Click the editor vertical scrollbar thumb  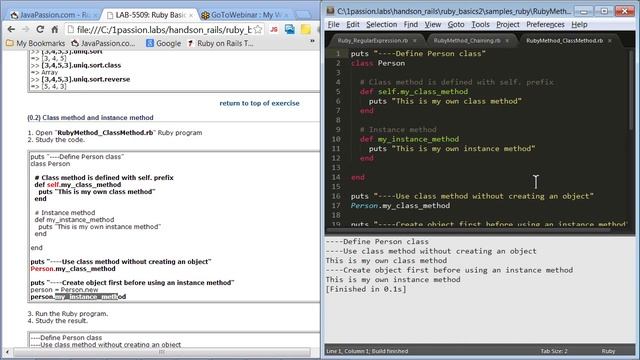coord(631,90)
